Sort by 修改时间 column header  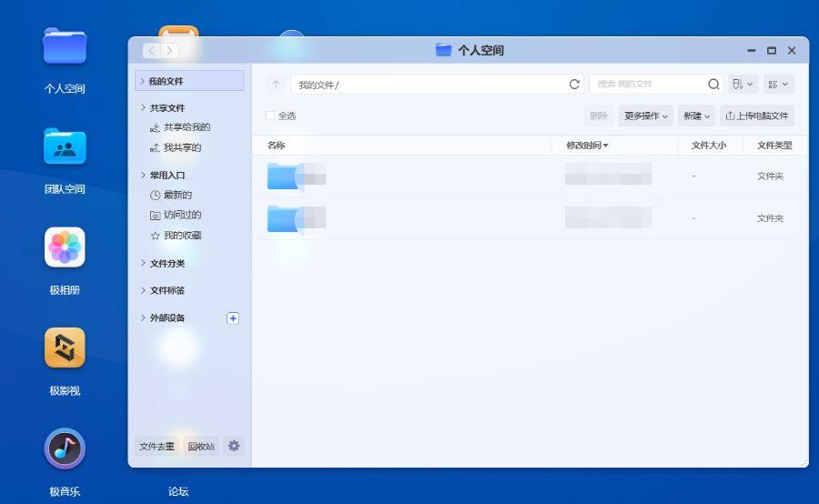[x=587, y=146]
